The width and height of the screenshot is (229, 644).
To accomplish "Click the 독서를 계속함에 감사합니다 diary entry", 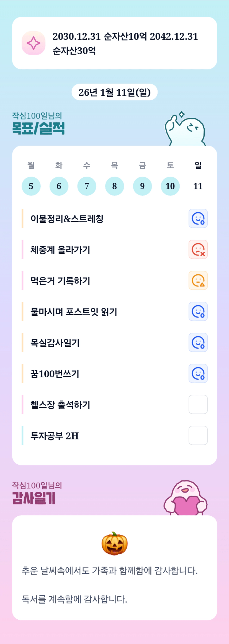I will (x=74, y=599).
